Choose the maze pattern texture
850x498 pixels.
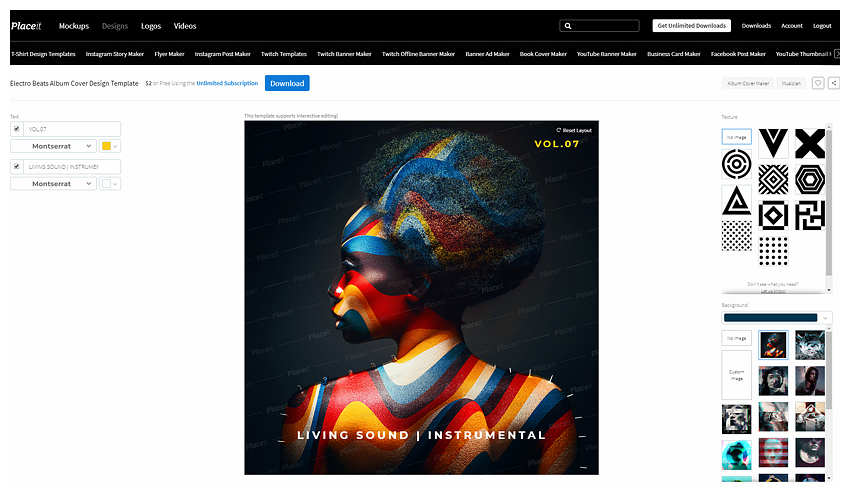tap(810, 215)
